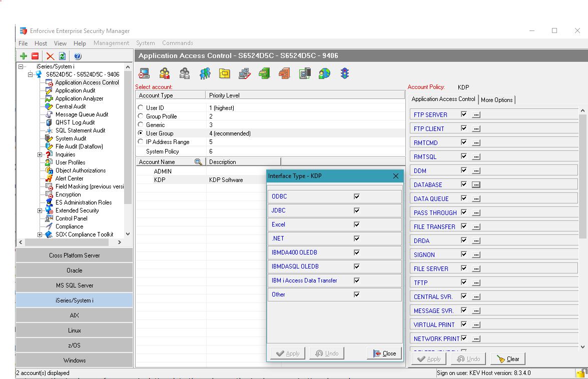Click the globe with user toolbar icon
The image size is (588, 379).
coord(324,74)
